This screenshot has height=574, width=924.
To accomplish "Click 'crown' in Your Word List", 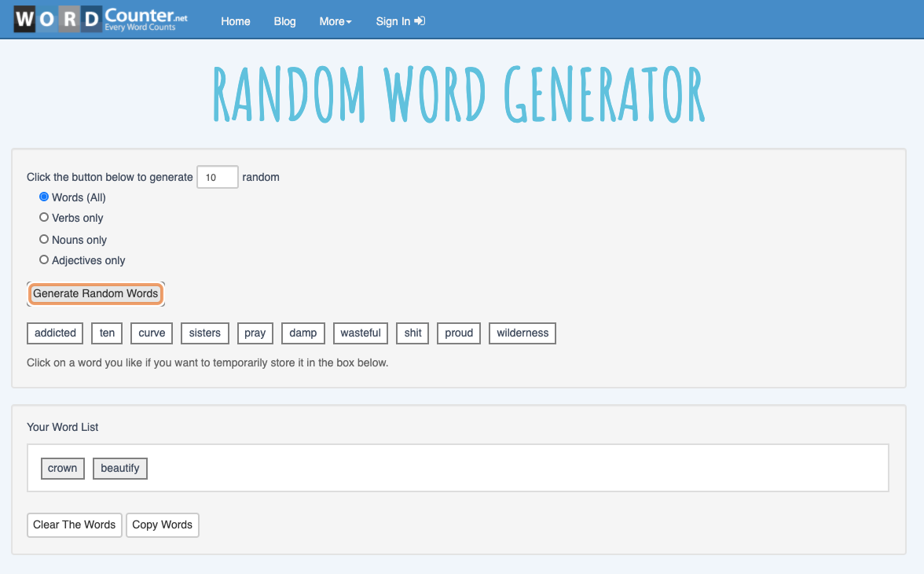I will (x=62, y=468).
